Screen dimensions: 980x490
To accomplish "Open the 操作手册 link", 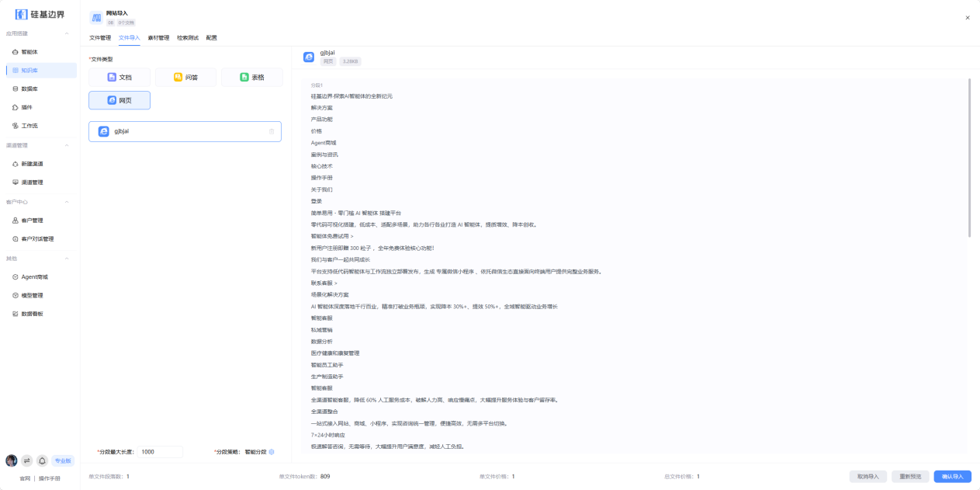I will click(x=49, y=478).
